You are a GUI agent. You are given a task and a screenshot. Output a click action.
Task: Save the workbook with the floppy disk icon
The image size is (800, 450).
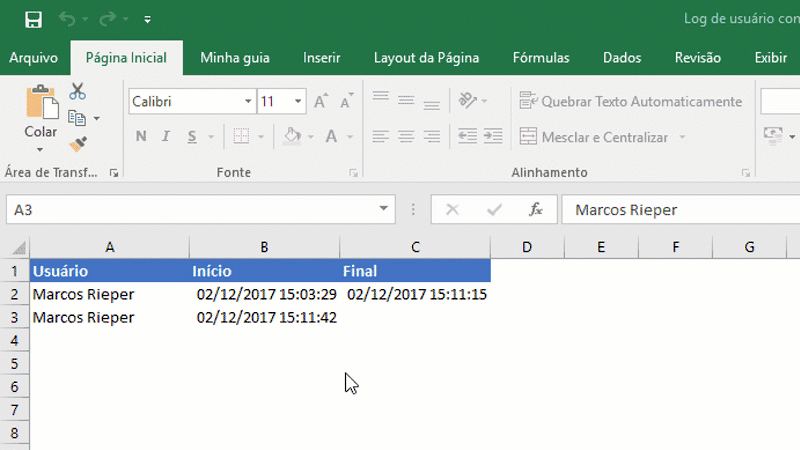[34, 20]
